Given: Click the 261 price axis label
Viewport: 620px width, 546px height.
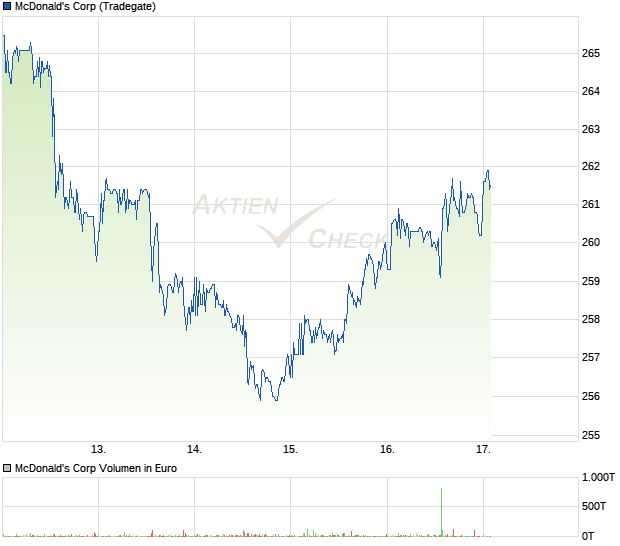Looking at the screenshot, I should 591,204.
